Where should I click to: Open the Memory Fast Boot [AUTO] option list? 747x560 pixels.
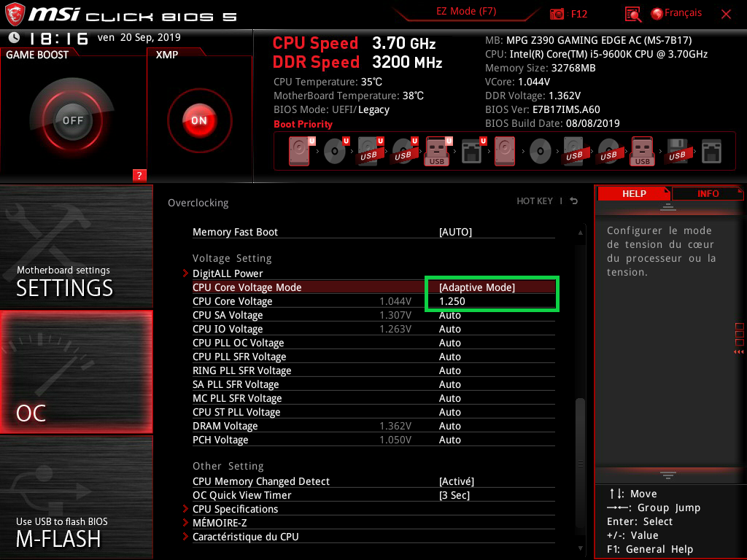(455, 232)
